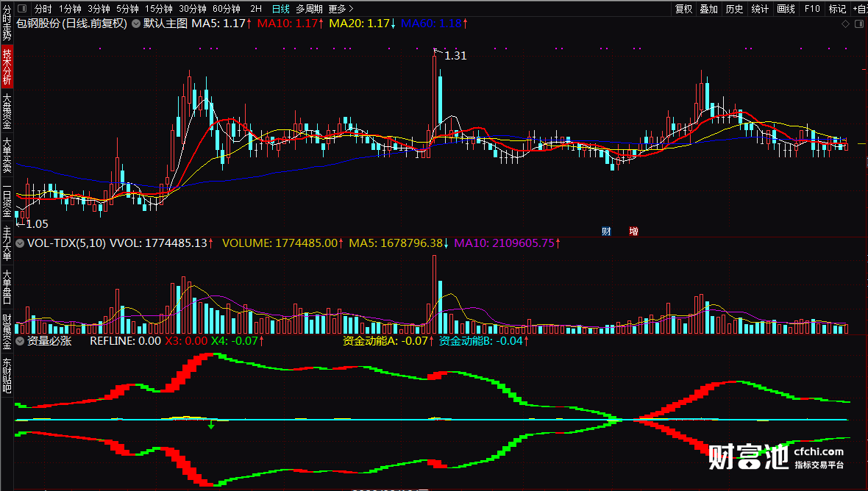The height and width of the screenshot is (491, 868).
Task: Click volume MA5: 1678796.38 label
Action: (399, 243)
